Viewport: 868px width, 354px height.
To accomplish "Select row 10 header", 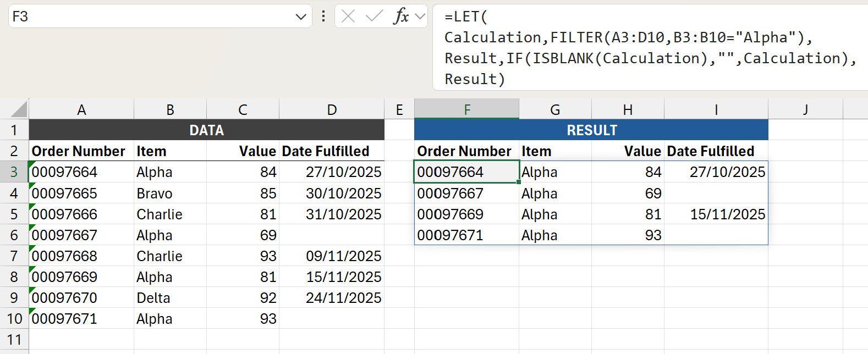I will coord(14,318).
